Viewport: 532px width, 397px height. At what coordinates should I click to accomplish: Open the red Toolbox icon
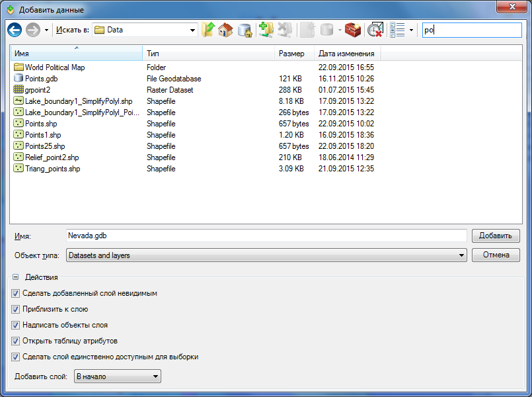click(x=353, y=30)
